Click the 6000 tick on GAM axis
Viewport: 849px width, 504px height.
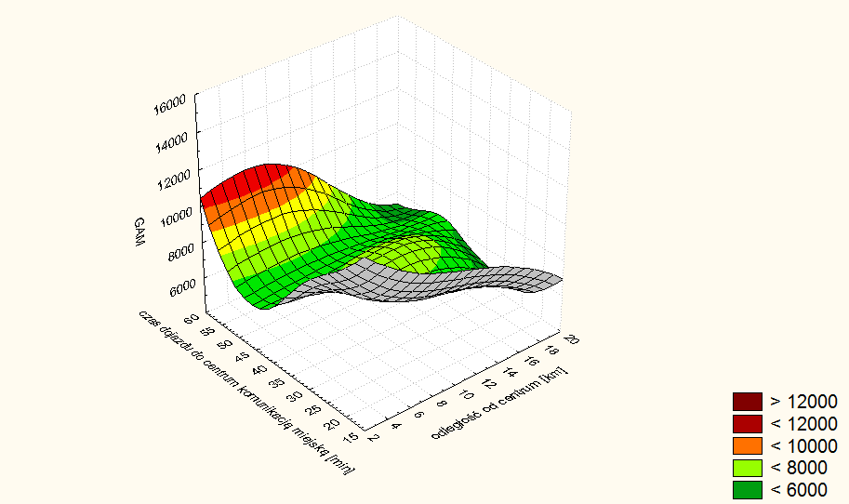[183, 287]
